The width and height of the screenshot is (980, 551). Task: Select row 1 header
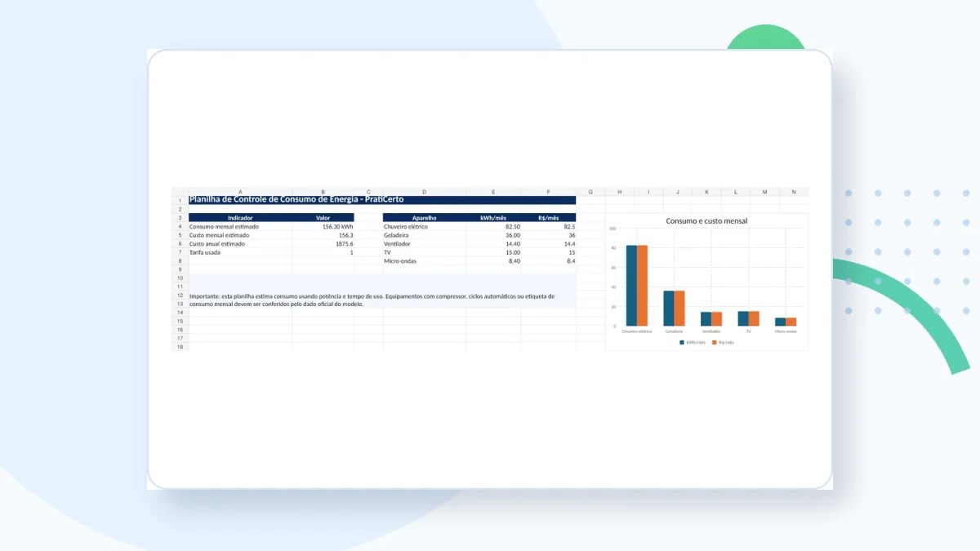click(x=180, y=200)
